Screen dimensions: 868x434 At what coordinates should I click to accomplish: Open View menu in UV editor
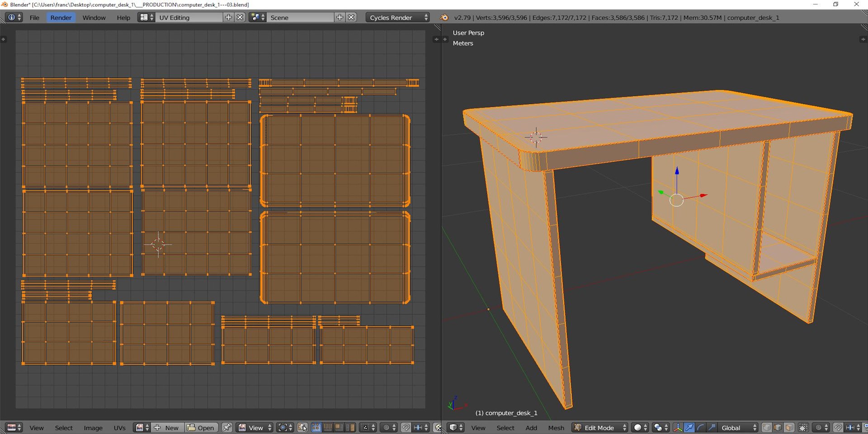(x=37, y=428)
